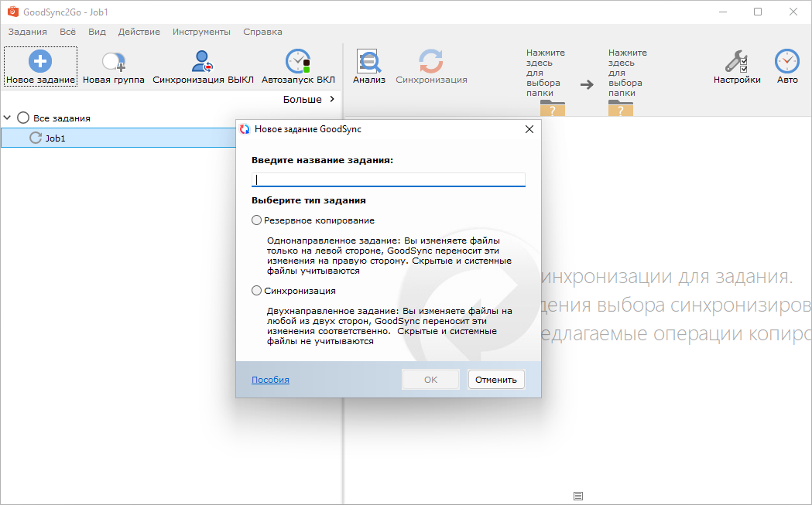Click the New Job (Новое задание) plus icon
The width and height of the screenshot is (812, 505).
pyautogui.click(x=40, y=61)
